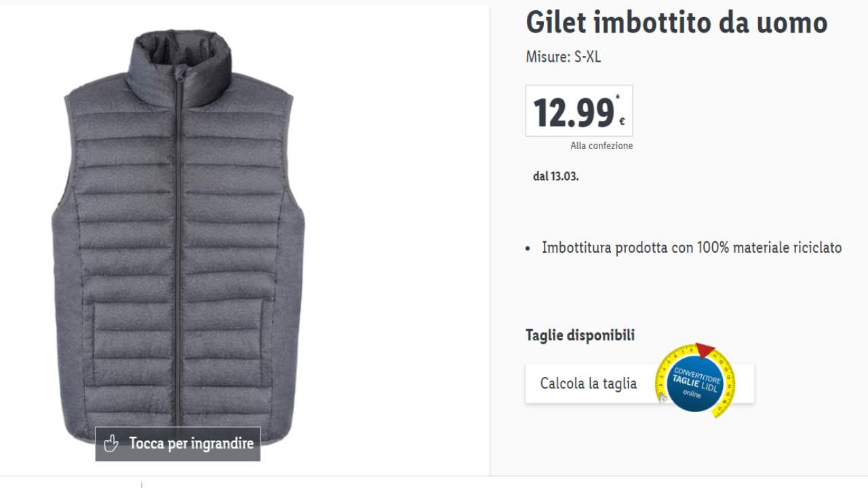This screenshot has width=868, height=488.
Task: Click the Taglie disponibili heading
Action: pyautogui.click(x=580, y=335)
